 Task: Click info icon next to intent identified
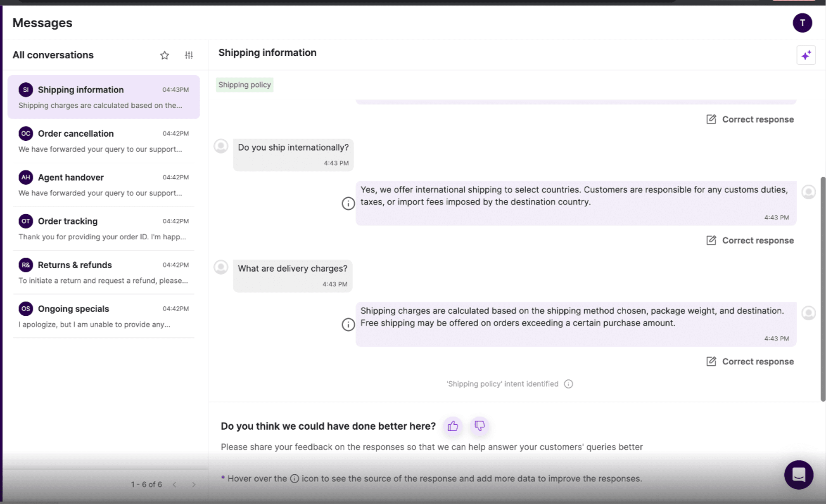pyautogui.click(x=568, y=384)
